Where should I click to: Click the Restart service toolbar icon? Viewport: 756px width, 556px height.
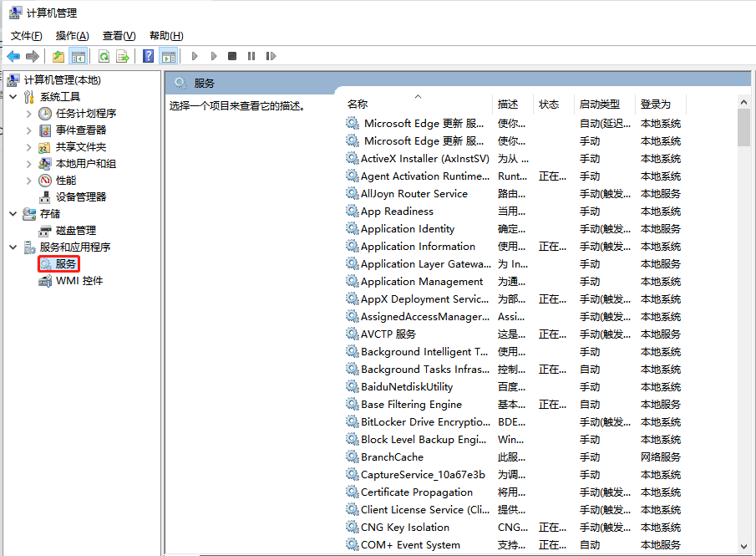[x=271, y=57]
